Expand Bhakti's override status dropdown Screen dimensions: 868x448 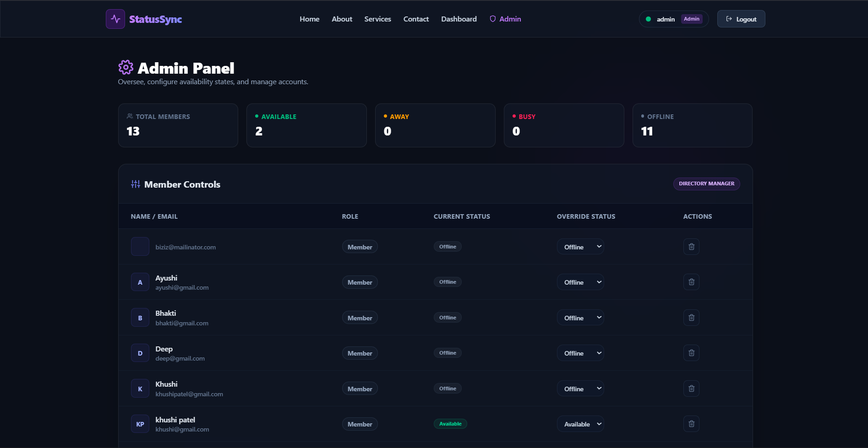[580, 318]
